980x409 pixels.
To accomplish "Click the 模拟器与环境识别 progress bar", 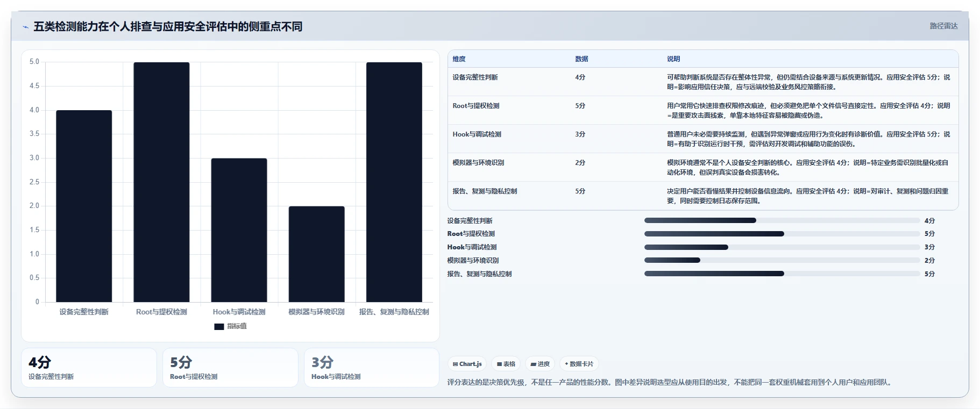I will tap(782, 260).
